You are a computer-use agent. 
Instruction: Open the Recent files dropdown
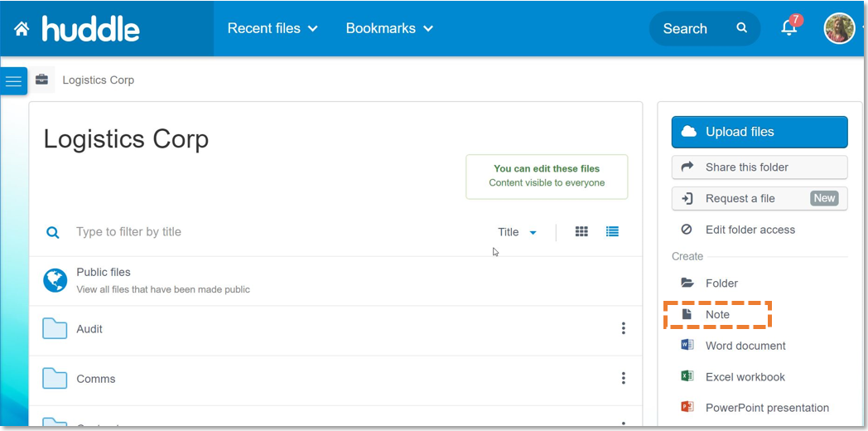(x=272, y=28)
